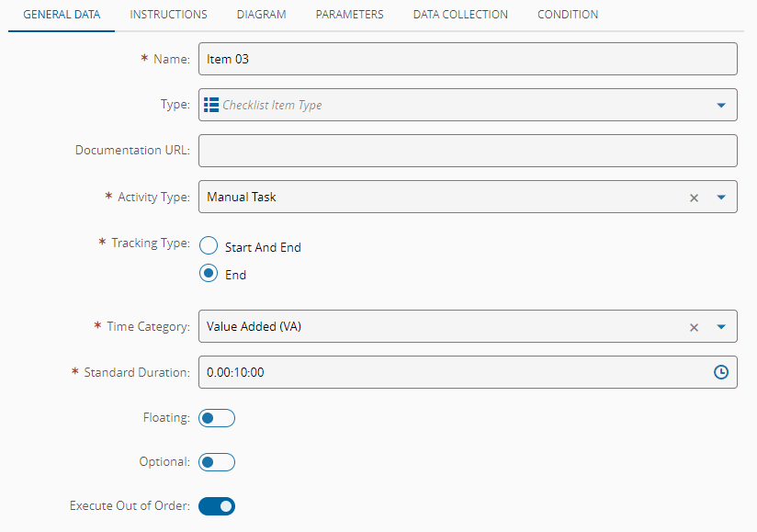Click the Name input field
The image size is (757, 532).
coord(468,59)
